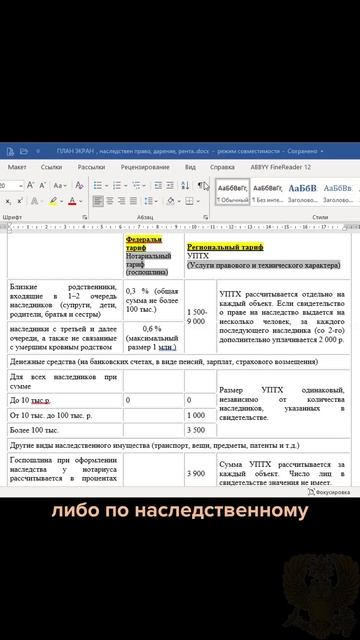Click the Decrease Font Size icon

pos(42,186)
